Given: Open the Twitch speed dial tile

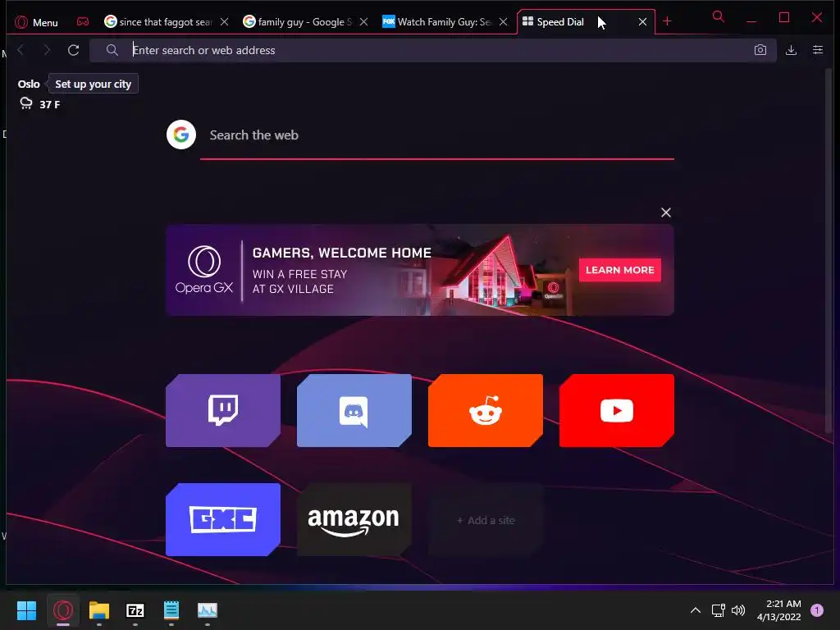Looking at the screenshot, I should tap(223, 410).
